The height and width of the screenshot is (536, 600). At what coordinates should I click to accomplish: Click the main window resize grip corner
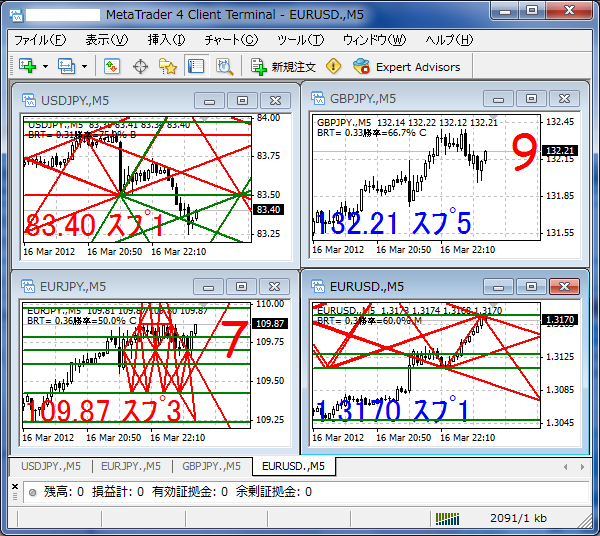[584, 520]
